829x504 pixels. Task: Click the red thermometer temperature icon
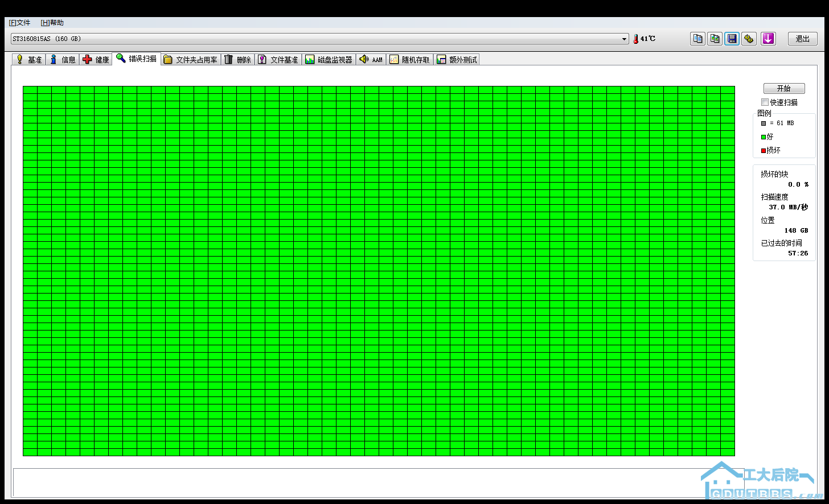pyautogui.click(x=635, y=39)
